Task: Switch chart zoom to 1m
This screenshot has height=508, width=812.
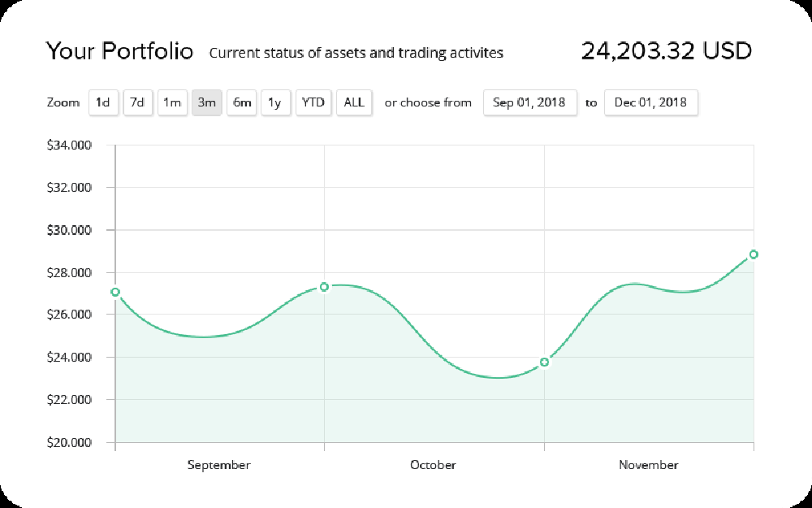Action: (172, 102)
